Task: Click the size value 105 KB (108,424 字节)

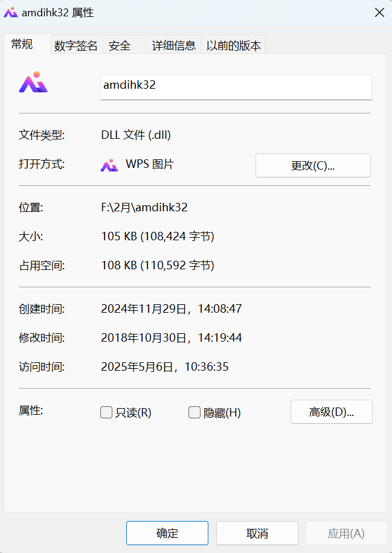Action: pyautogui.click(x=158, y=236)
